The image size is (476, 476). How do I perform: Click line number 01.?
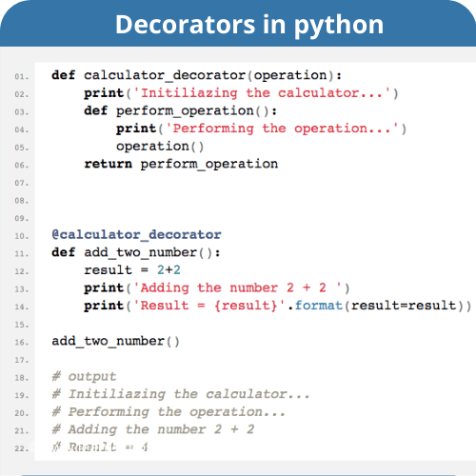[x=22, y=77]
